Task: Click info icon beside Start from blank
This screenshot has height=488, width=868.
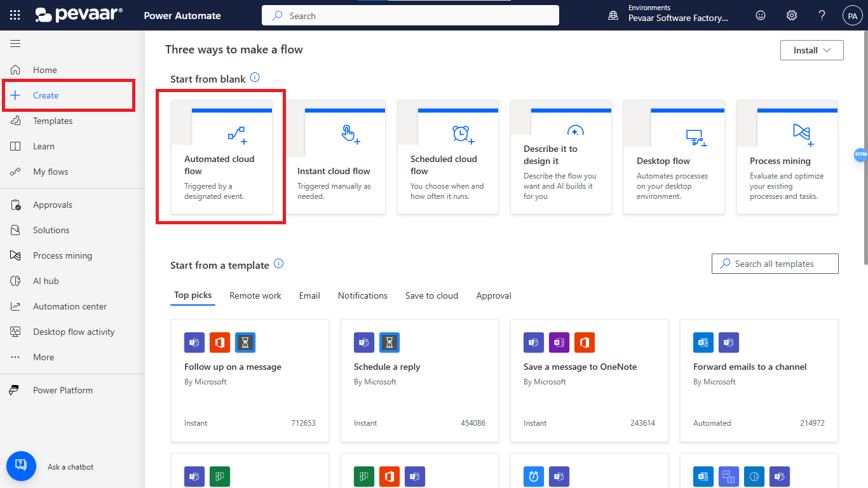Action: coord(255,78)
